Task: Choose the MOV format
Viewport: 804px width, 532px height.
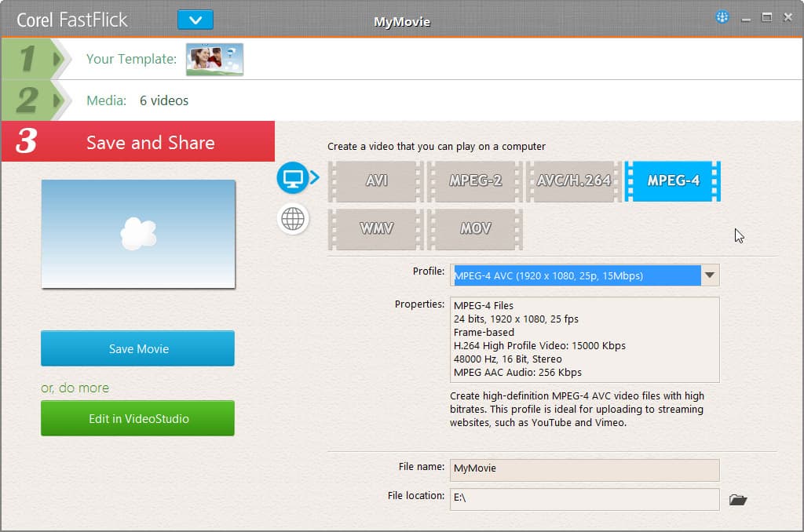Action: 475,229
